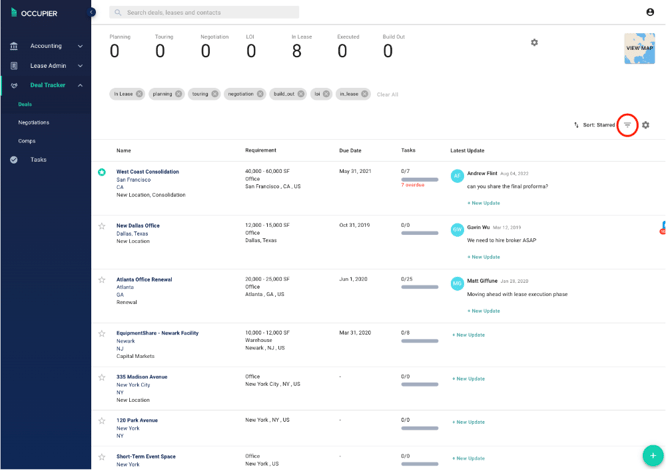Remove the negotiation filter chip
670x471 pixels.
[x=260, y=94]
